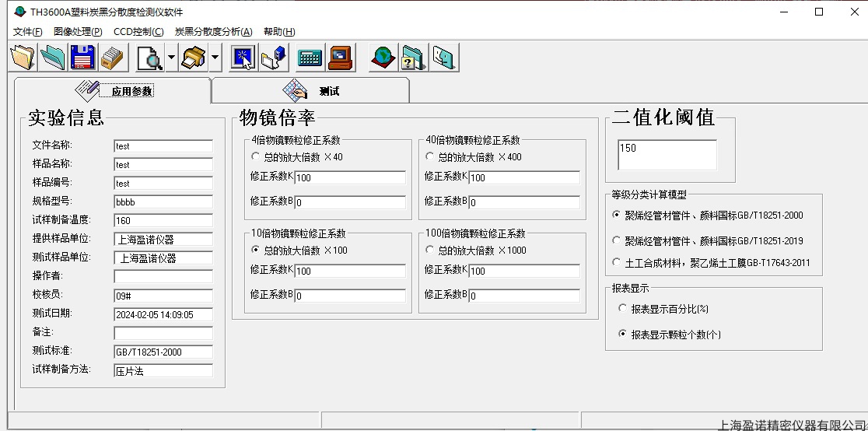Choose report display as percentage (%)

622,309
